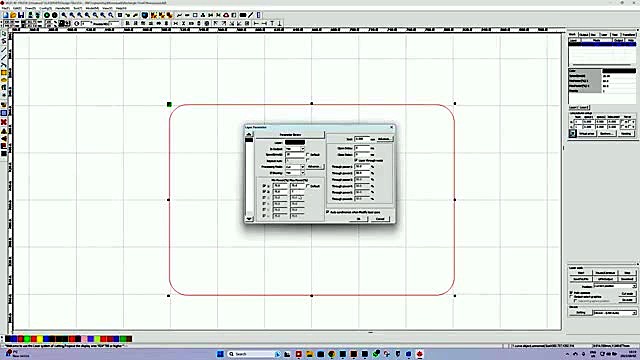The image size is (640, 360).
Task: Open the Config menu
Action: point(45,8)
